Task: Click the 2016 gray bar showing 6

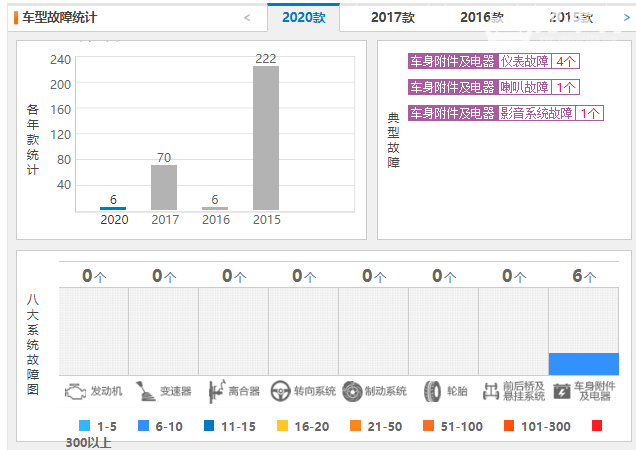Action: click(215, 209)
